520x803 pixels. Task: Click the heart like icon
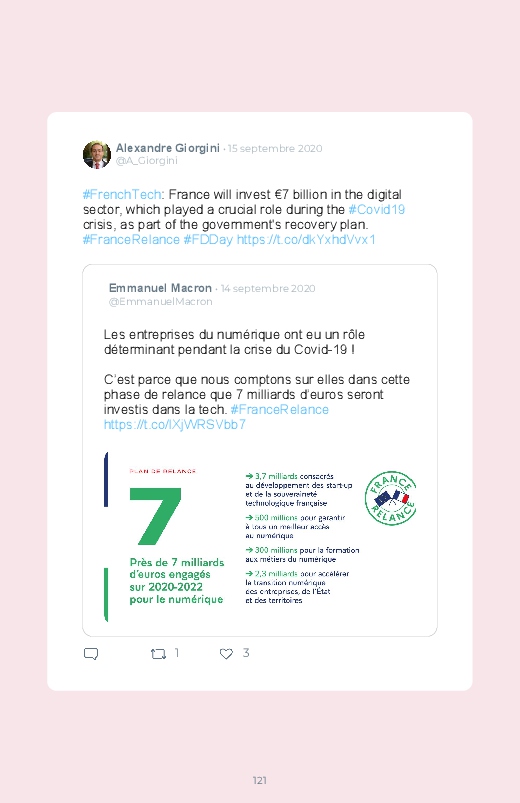[x=226, y=654]
